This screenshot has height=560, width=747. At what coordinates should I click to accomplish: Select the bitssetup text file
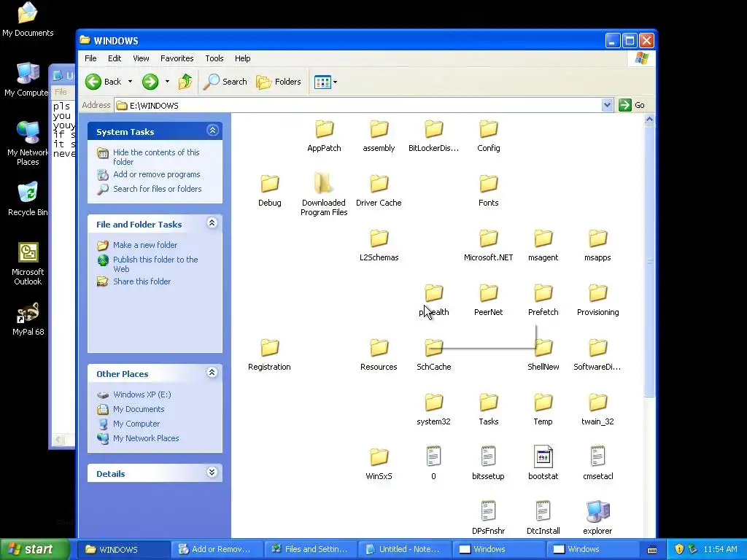click(x=488, y=463)
